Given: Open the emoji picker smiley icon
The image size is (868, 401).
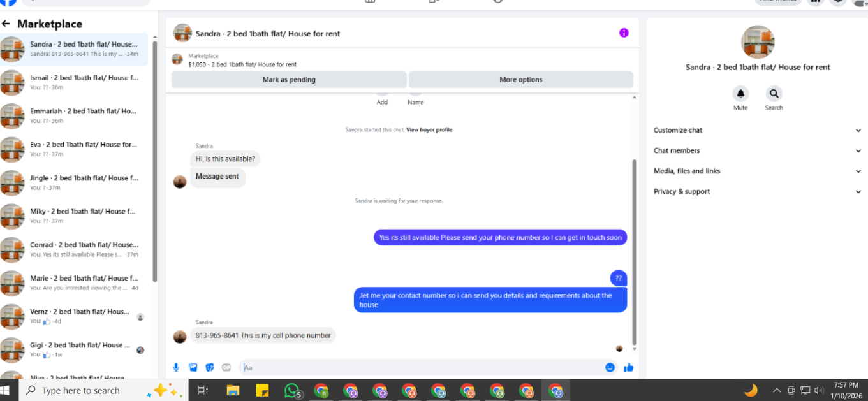Looking at the screenshot, I should point(610,367).
